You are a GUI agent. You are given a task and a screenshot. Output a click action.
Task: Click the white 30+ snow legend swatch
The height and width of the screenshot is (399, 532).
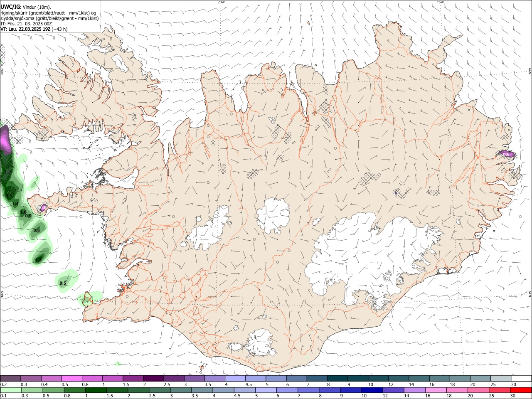[521, 378]
